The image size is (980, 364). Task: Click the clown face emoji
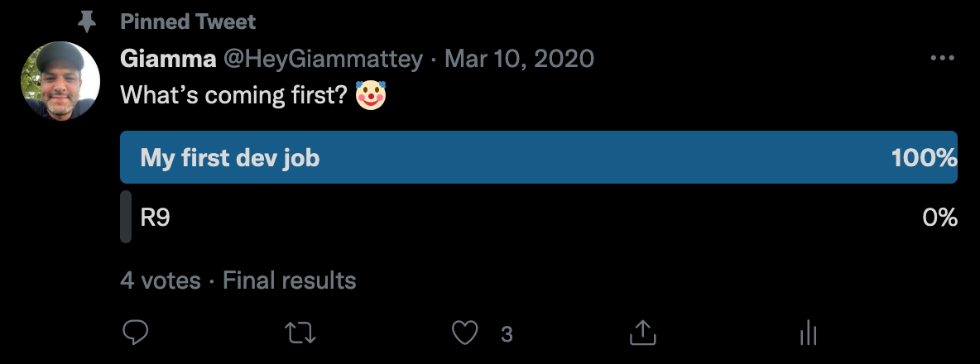pos(372,95)
